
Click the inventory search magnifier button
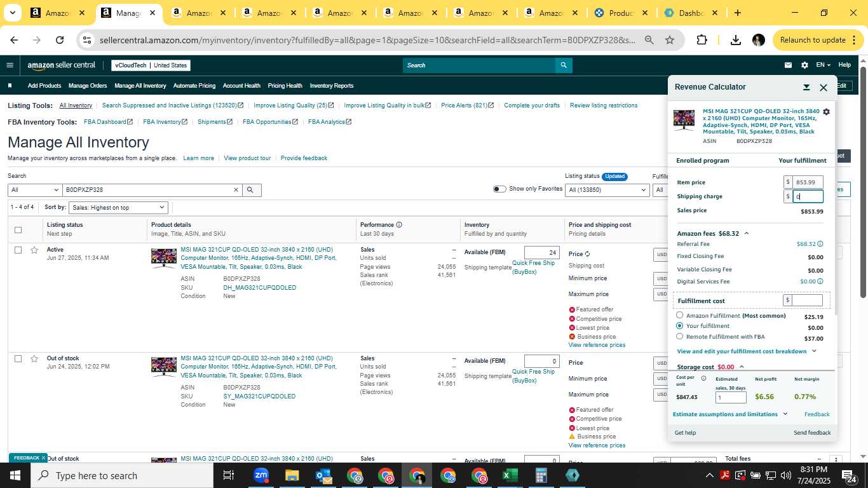[x=250, y=189]
